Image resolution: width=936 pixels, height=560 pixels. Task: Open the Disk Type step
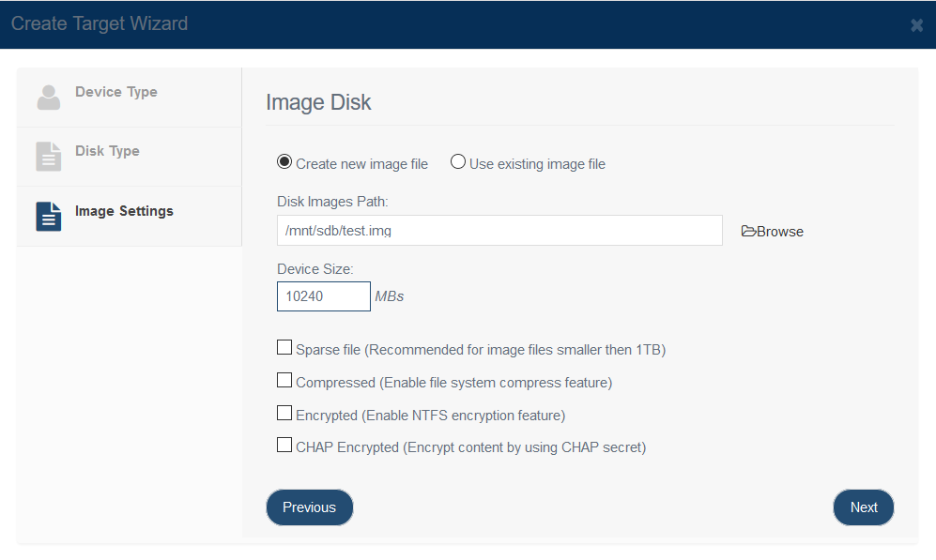click(x=129, y=157)
